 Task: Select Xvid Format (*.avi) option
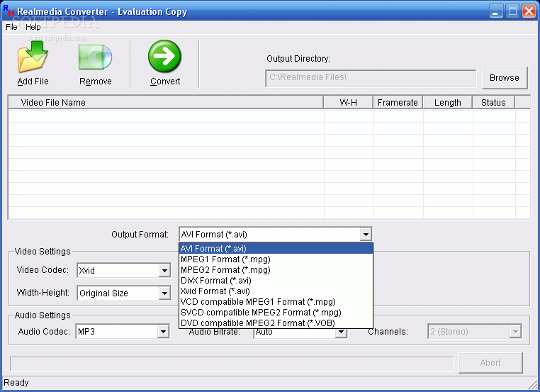point(276,291)
